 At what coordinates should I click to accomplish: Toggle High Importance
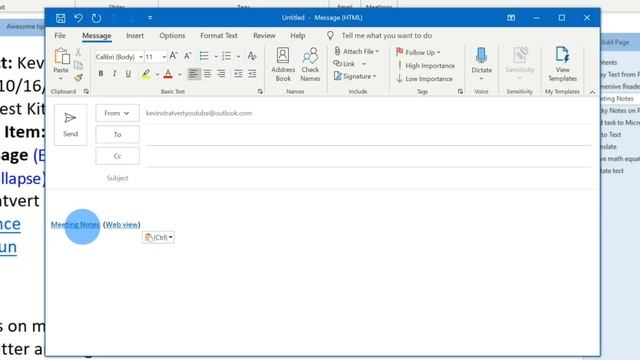[x=425, y=65]
